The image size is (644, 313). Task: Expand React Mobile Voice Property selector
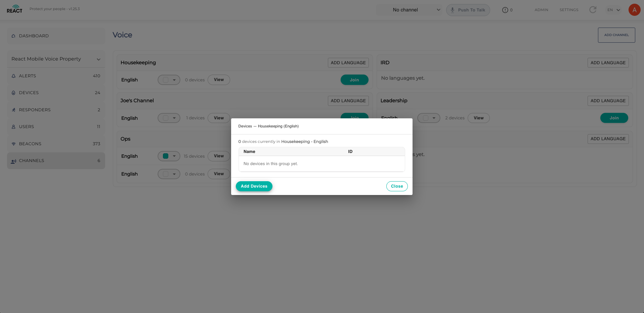pyautogui.click(x=56, y=59)
